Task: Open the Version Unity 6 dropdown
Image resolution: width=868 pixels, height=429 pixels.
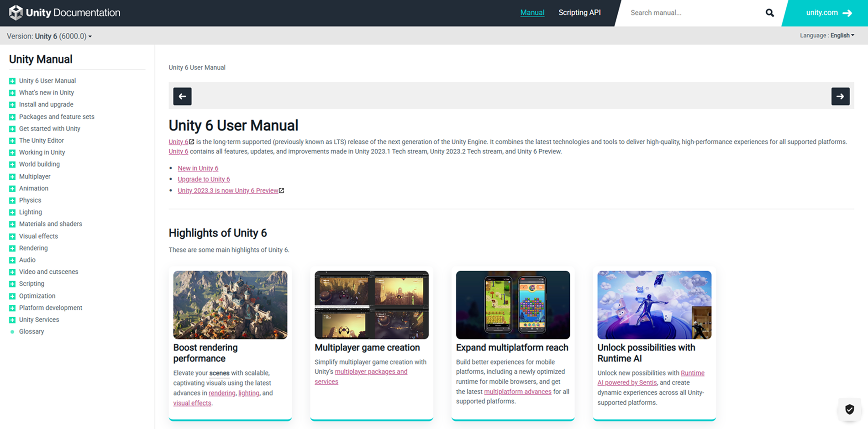Action: point(49,36)
